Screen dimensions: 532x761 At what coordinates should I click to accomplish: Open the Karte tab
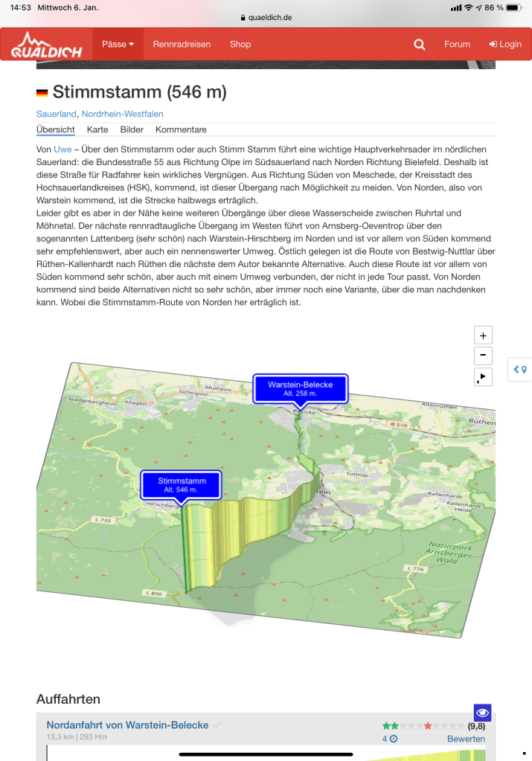(x=97, y=129)
